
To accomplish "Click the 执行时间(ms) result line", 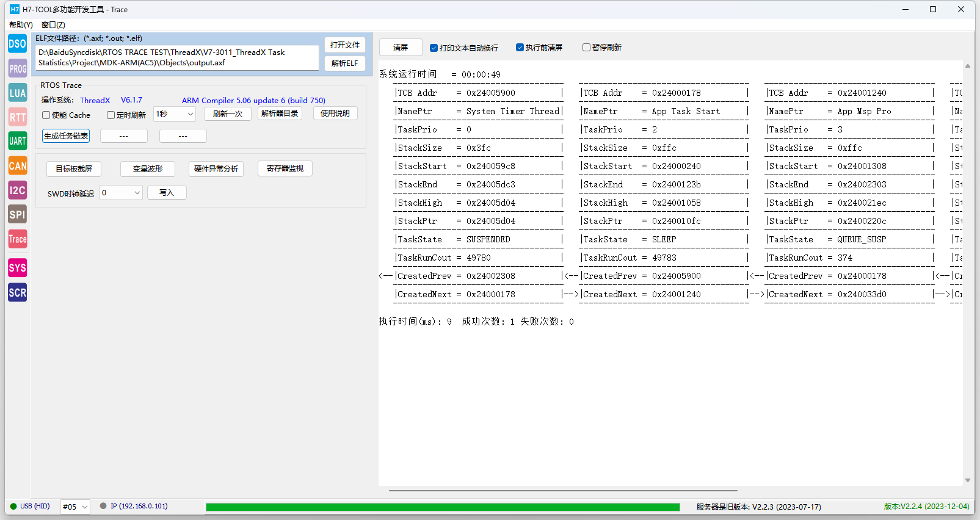I will click(x=476, y=322).
